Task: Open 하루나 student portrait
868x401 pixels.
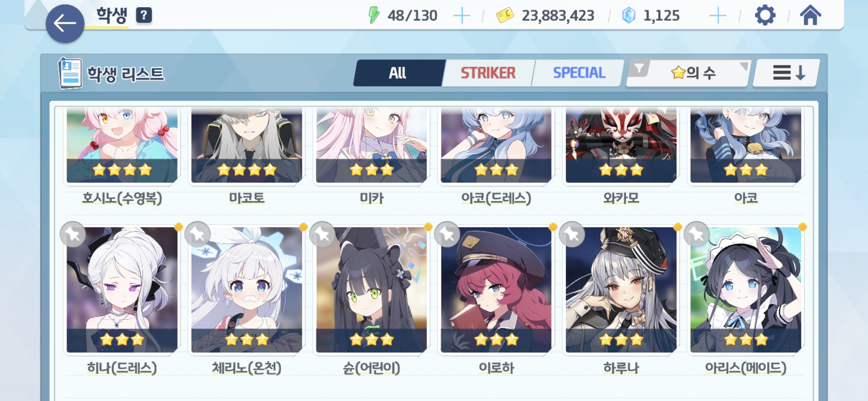Action: (621, 290)
